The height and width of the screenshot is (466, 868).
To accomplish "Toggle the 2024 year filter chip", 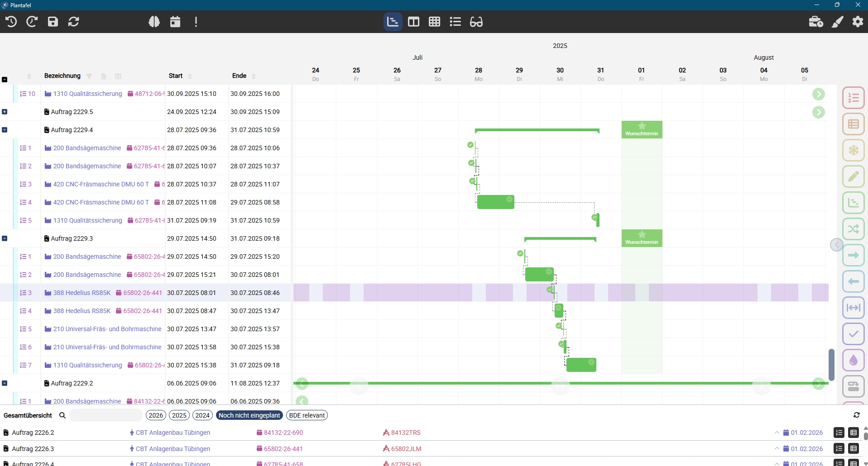I will (x=202, y=415).
